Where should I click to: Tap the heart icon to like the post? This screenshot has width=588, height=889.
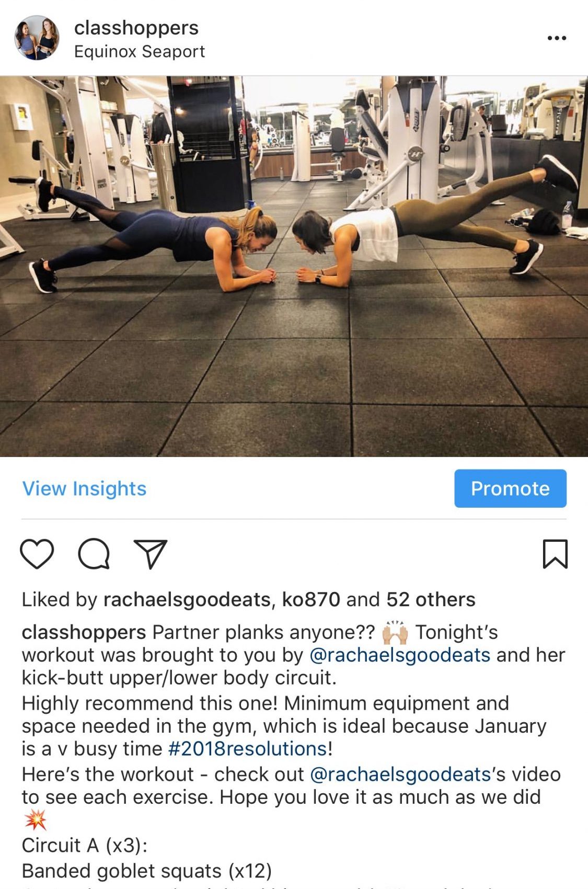37,554
